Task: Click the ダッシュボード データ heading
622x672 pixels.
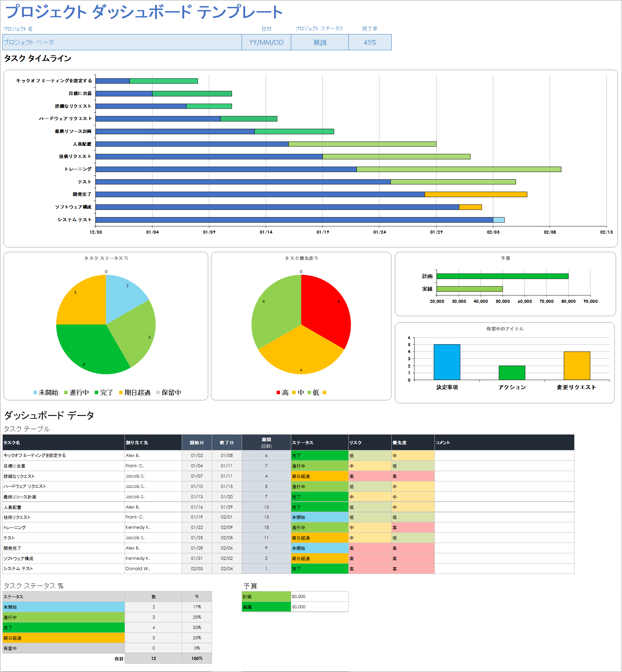Action: click(49, 415)
